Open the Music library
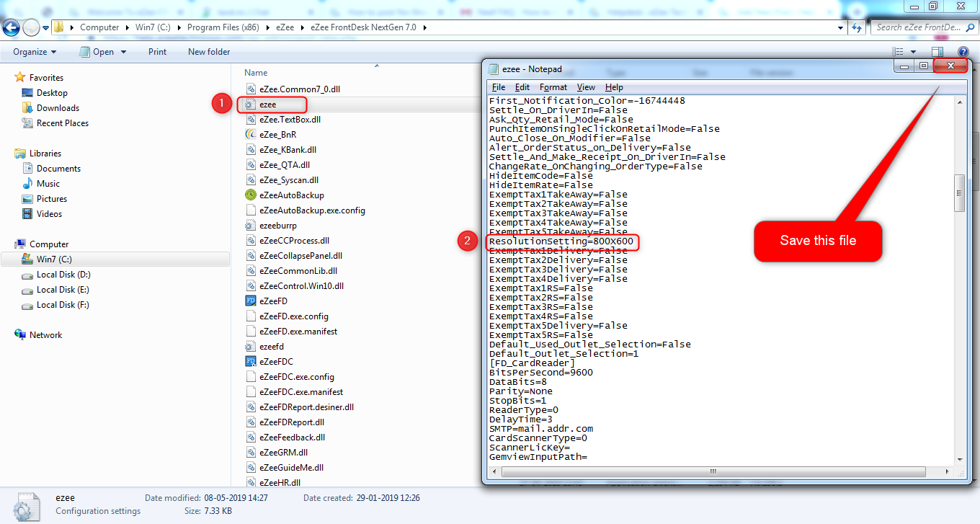 coord(48,184)
